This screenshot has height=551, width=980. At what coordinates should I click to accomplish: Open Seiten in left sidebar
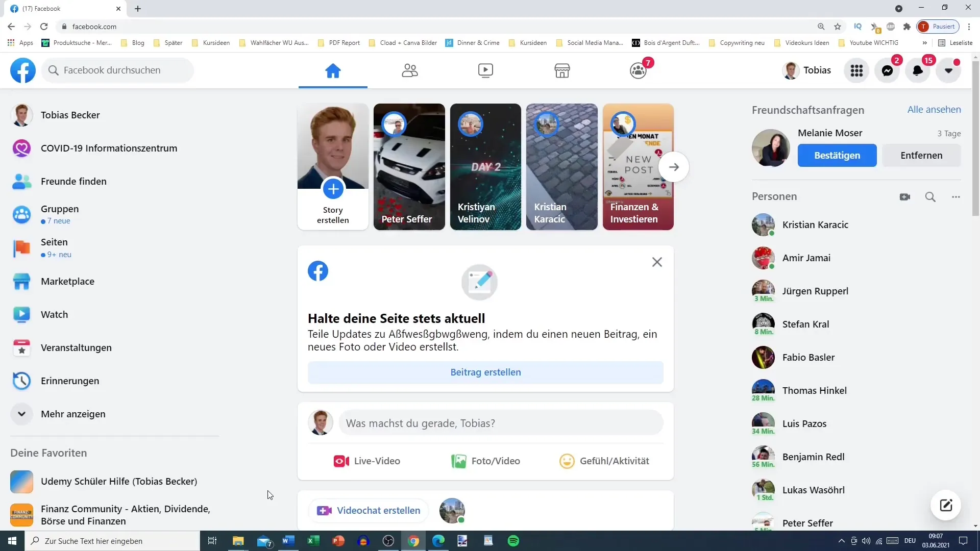114,248
